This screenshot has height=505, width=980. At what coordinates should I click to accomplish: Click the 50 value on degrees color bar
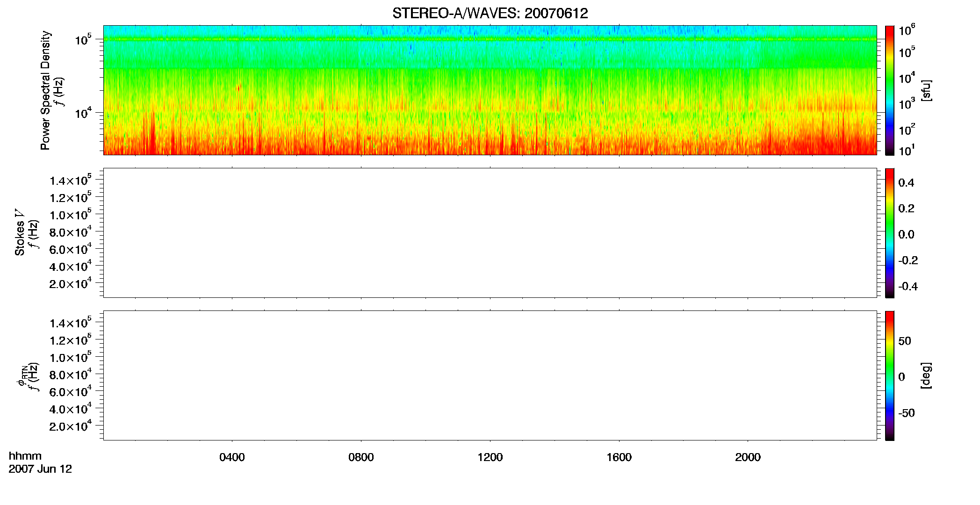click(x=905, y=341)
